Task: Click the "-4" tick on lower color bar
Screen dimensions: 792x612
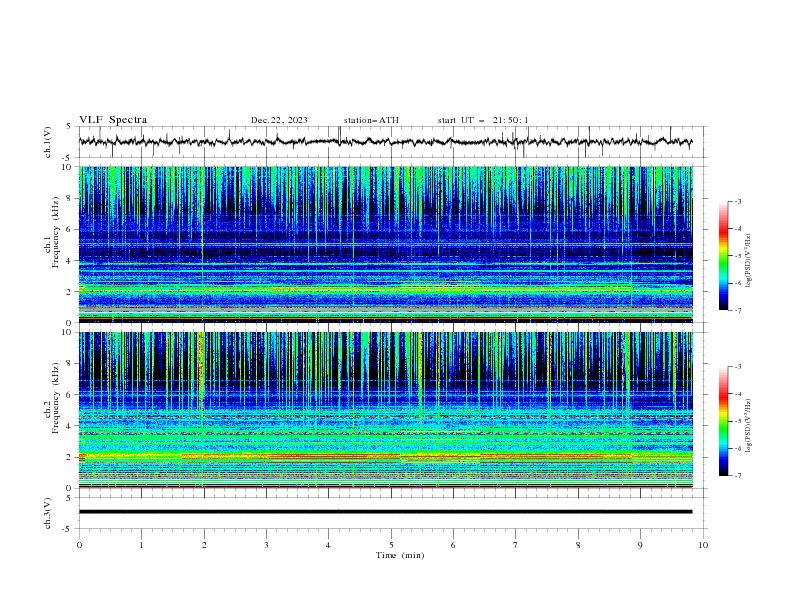Action: pyautogui.click(x=737, y=394)
